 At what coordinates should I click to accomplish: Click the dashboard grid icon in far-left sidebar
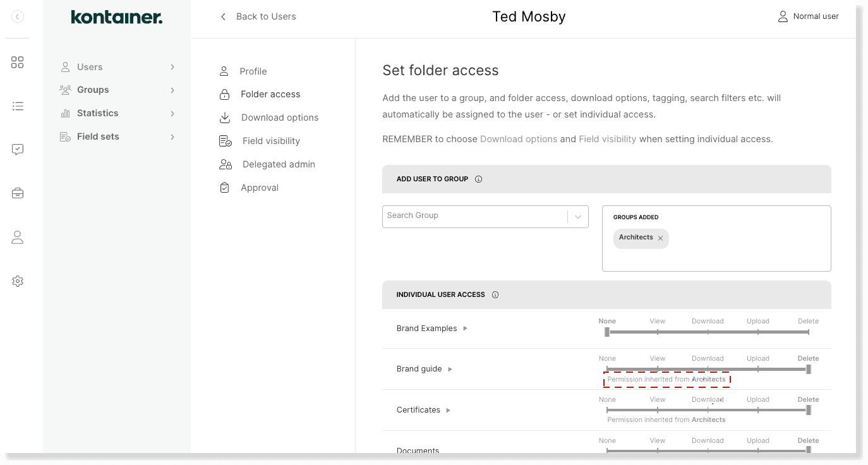click(18, 62)
